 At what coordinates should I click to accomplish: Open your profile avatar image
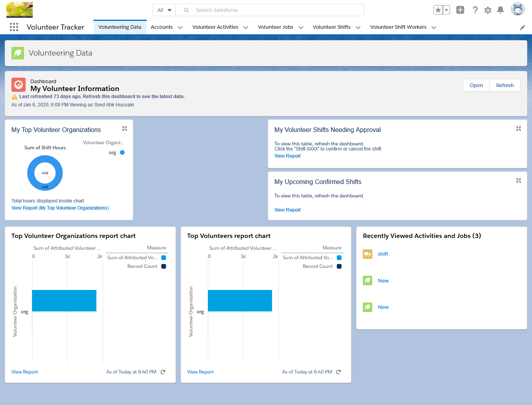517,9
